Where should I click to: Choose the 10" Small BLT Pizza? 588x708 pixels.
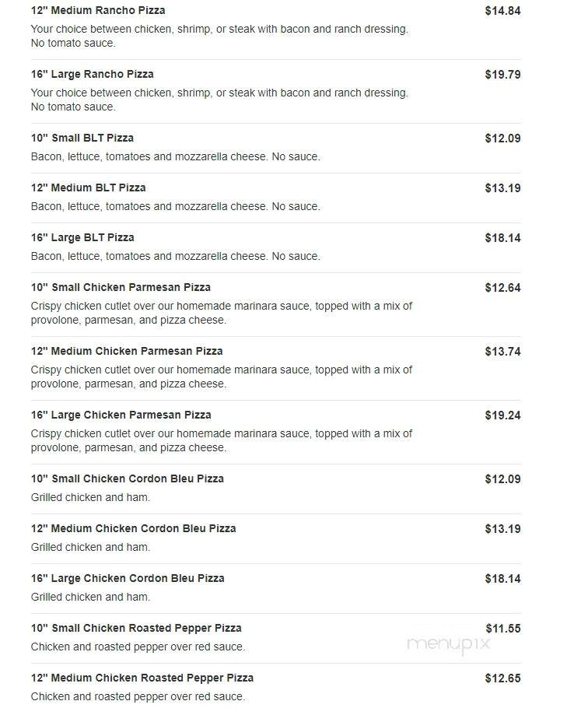pos(82,138)
